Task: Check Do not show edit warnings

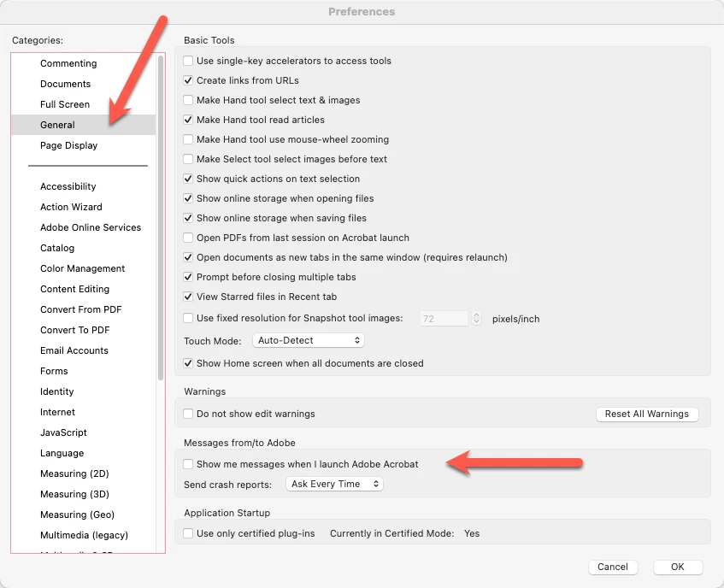Action: 188,414
